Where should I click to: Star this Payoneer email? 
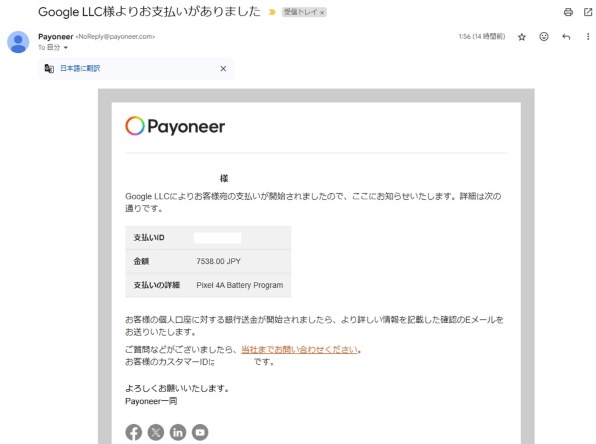pos(522,37)
